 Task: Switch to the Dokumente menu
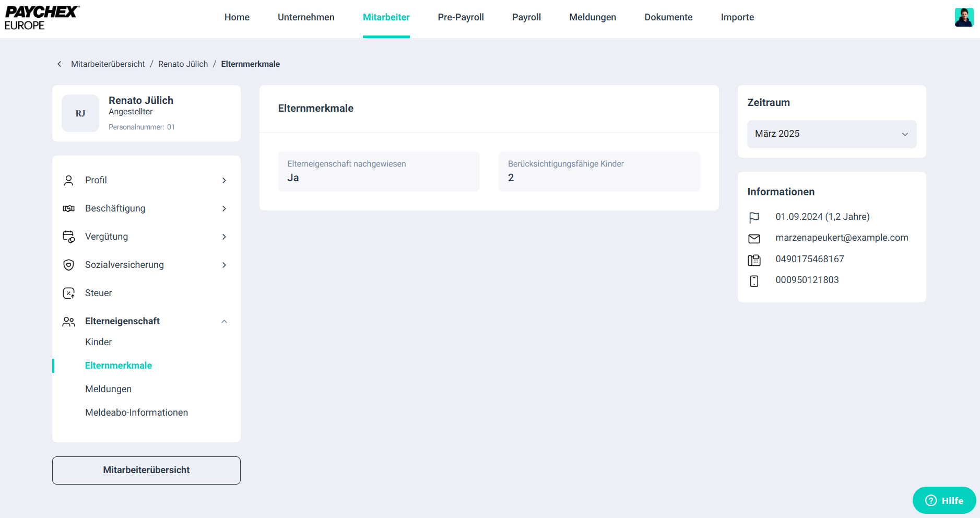[668, 17]
